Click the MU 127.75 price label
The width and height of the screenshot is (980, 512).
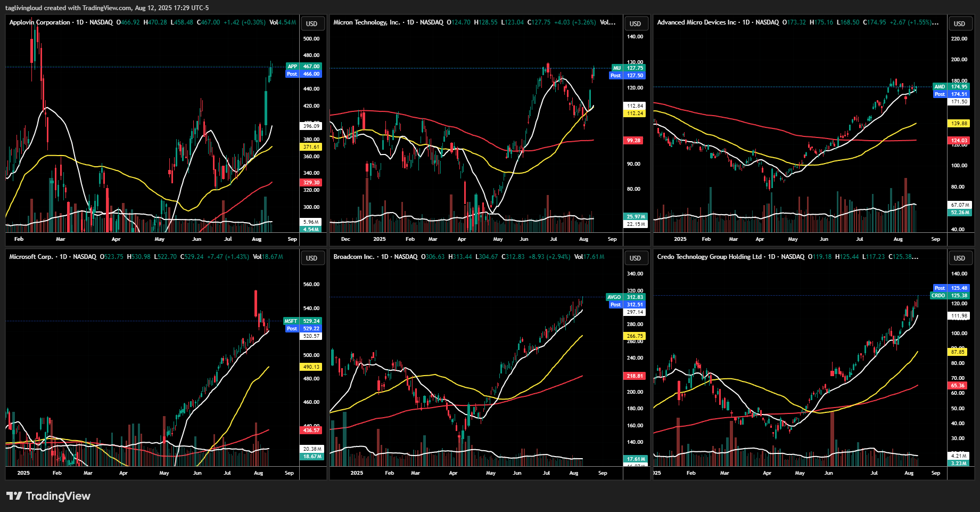628,68
